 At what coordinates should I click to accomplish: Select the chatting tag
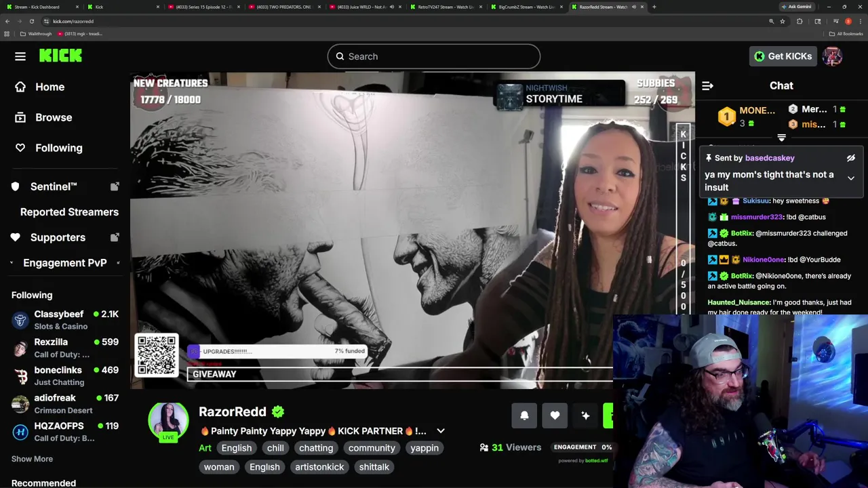click(x=316, y=448)
